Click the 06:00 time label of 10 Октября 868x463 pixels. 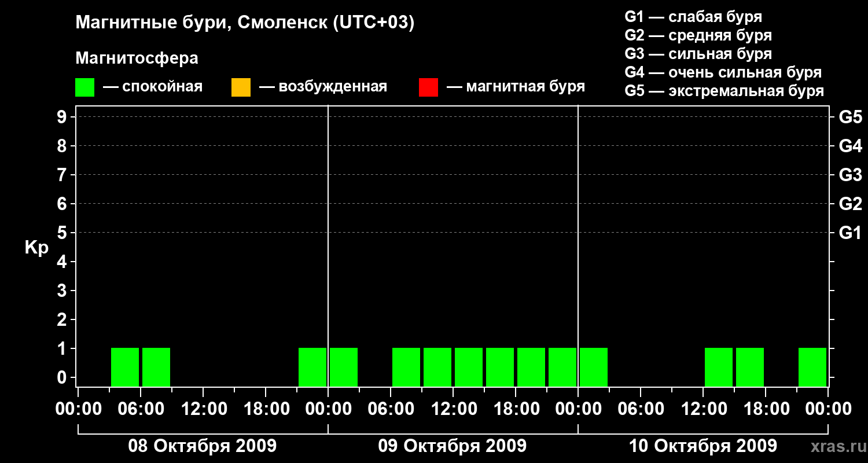tap(641, 409)
